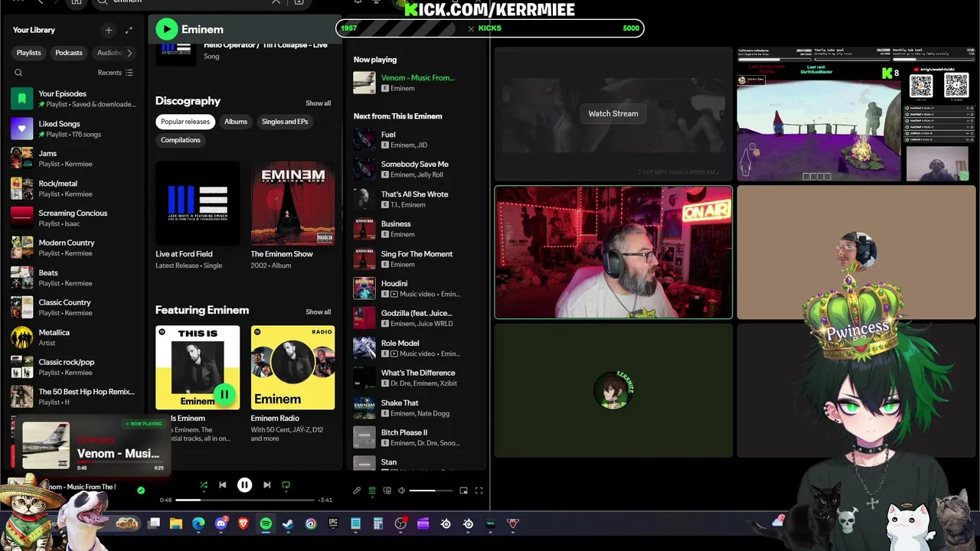Toggle shuffle in player bar
980x551 pixels.
point(203,484)
